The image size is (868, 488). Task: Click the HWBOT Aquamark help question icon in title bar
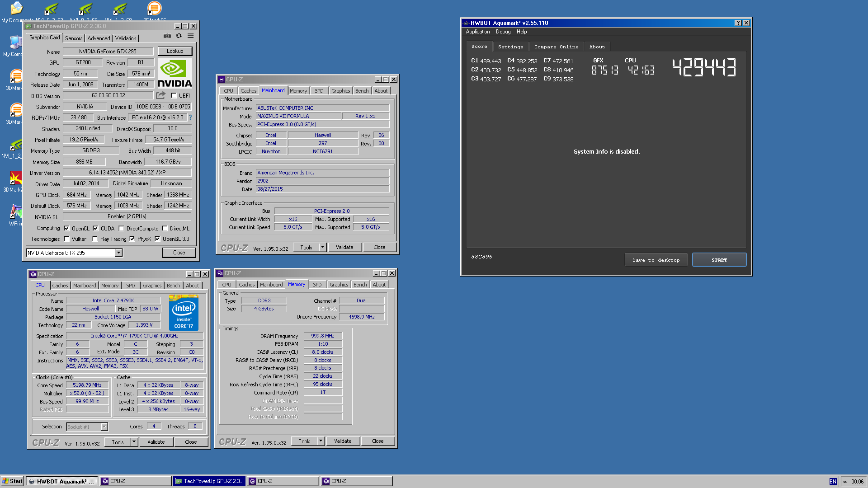pos(738,23)
